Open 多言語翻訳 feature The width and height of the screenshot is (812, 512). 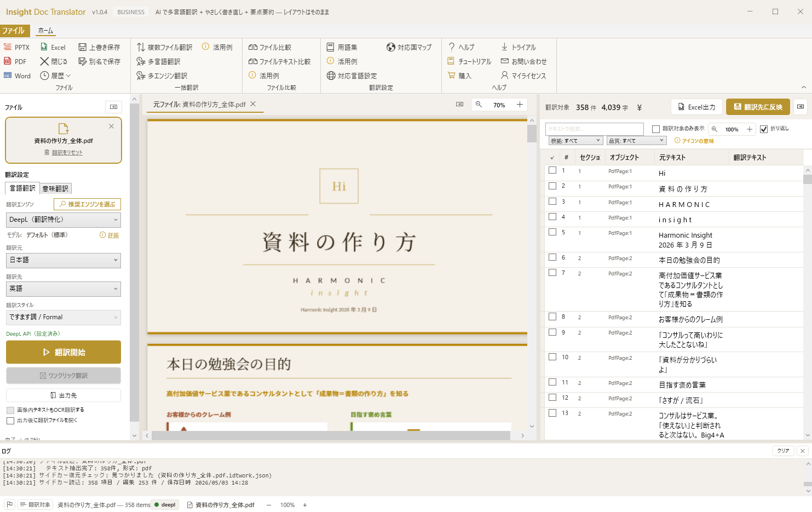pyautogui.click(x=158, y=61)
